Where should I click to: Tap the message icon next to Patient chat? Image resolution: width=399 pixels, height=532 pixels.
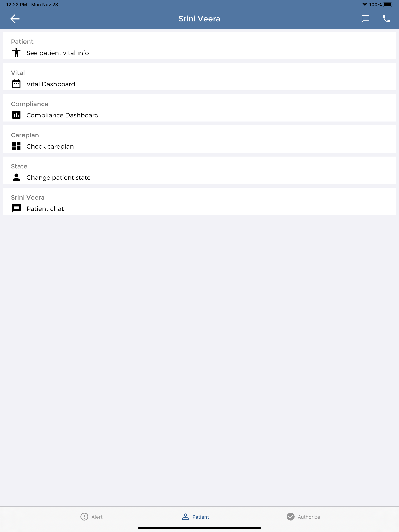pos(16,208)
